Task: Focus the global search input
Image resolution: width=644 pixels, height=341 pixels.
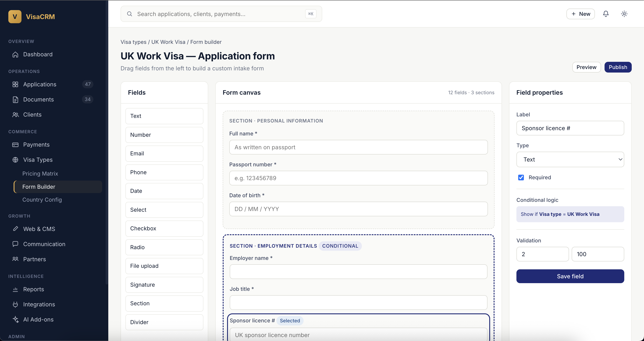Action: [x=221, y=14]
